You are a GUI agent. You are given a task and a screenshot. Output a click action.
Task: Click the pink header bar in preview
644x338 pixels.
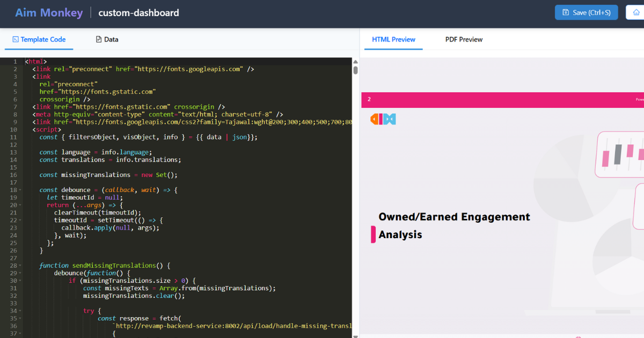pyautogui.click(x=499, y=100)
